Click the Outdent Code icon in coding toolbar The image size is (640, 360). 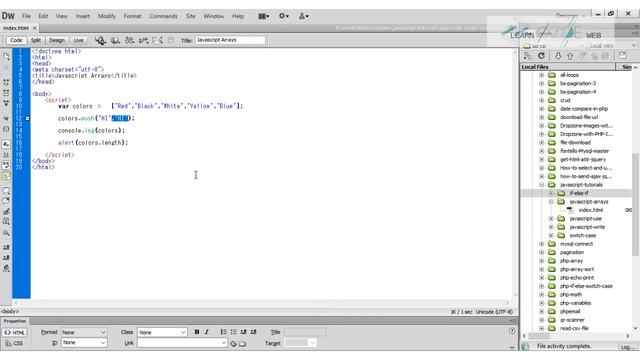pyautogui.click(x=6, y=258)
